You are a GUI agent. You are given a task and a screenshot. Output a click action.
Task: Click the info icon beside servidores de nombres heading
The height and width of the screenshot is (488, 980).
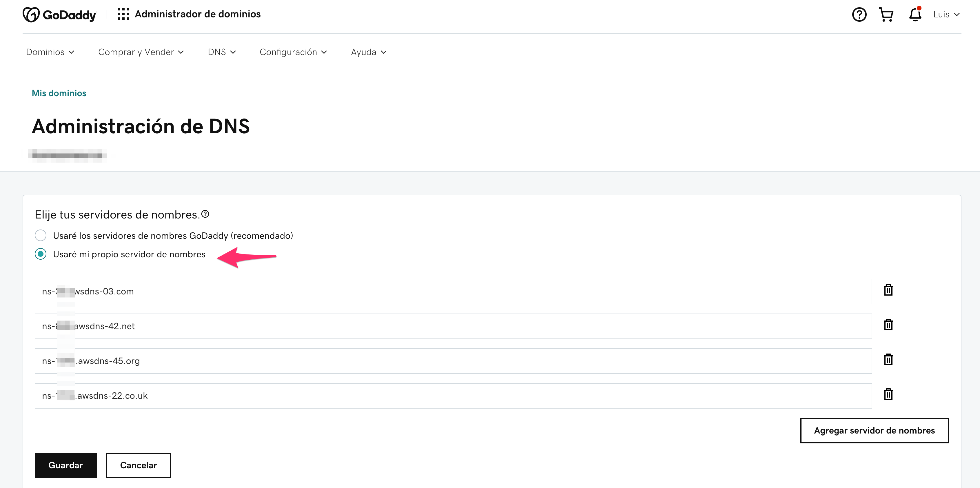click(205, 214)
